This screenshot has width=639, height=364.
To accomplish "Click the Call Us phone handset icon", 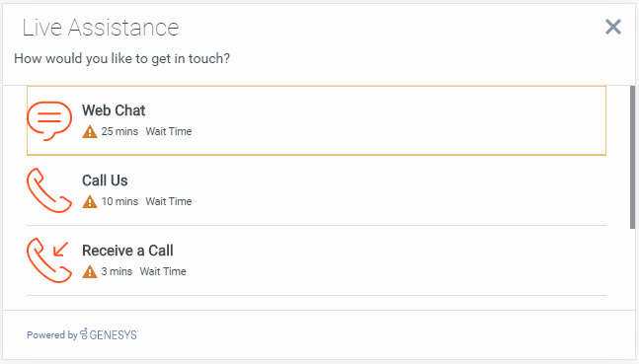I will click(x=49, y=190).
